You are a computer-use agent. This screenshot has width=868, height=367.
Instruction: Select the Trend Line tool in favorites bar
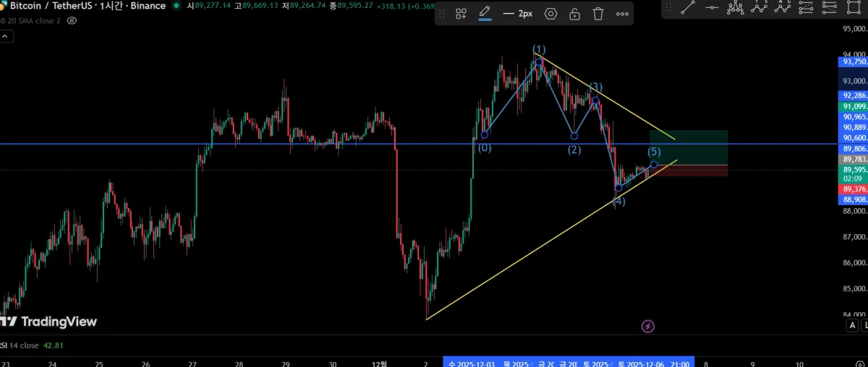coord(688,8)
